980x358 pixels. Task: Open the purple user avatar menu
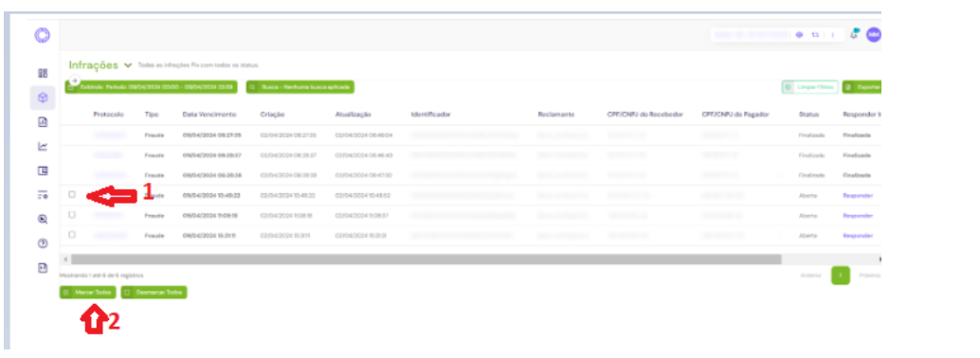pos(874,34)
